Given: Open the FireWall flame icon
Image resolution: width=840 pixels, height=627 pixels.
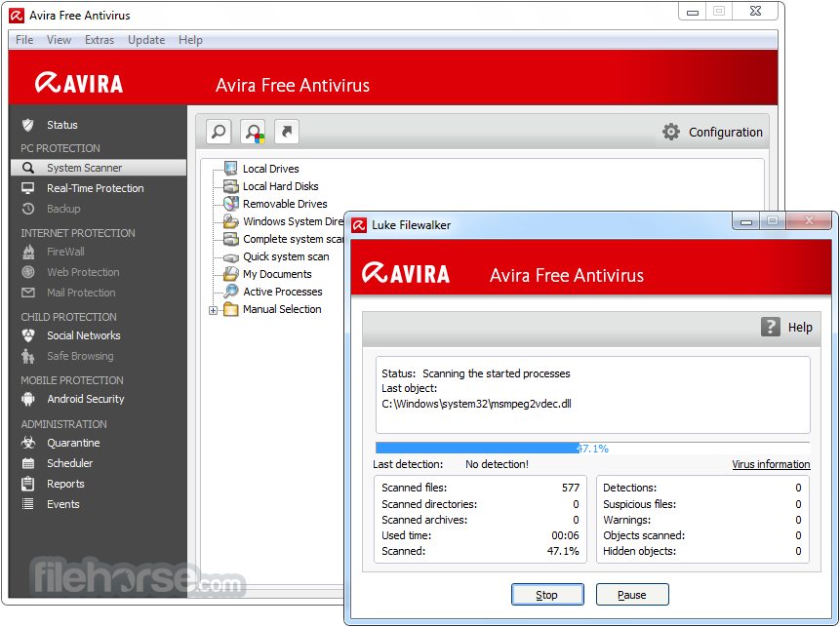Looking at the screenshot, I should (x=28, y=252).
